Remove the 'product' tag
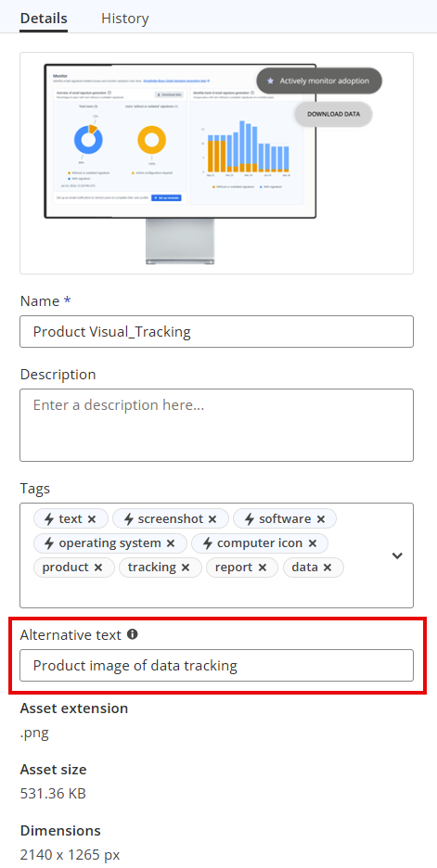 point(98,568)
